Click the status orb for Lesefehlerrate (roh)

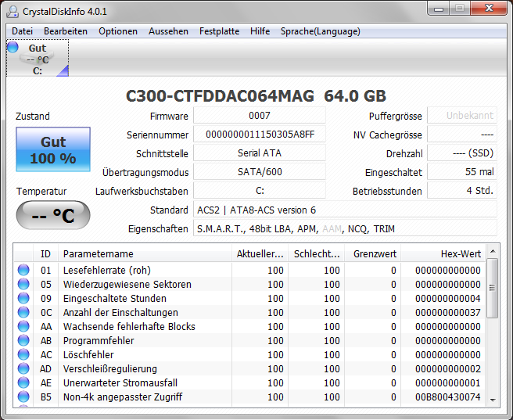(x=23, y=270)
